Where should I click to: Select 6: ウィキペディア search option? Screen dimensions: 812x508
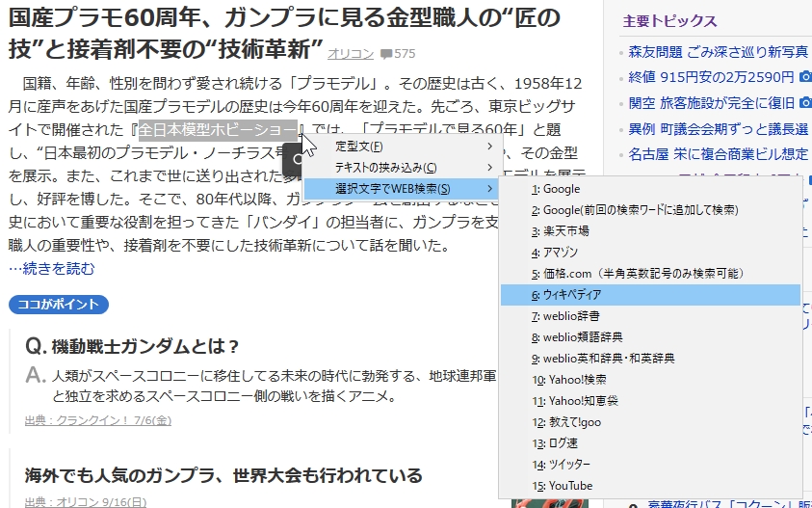click(650, 295)
